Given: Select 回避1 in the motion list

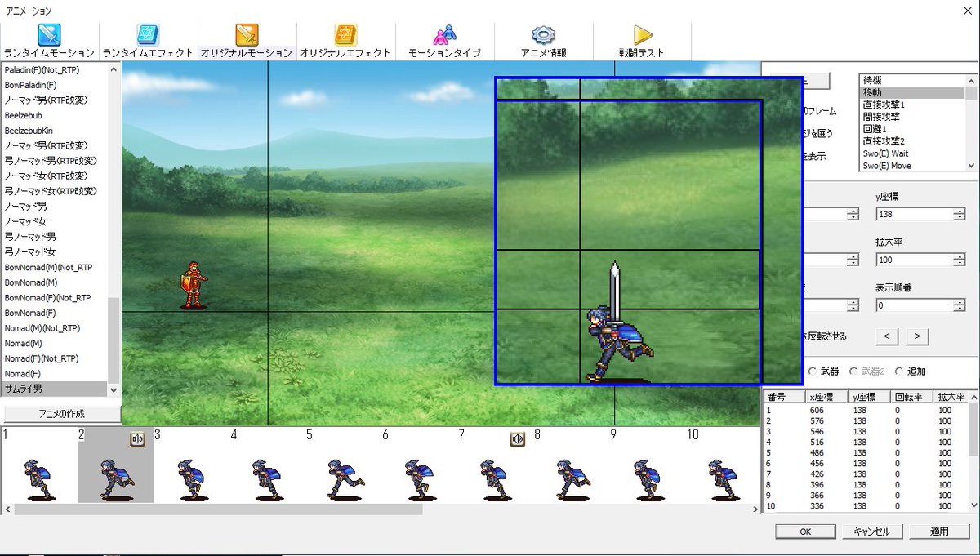Looking at the screenshot, I should click(912, 129).
